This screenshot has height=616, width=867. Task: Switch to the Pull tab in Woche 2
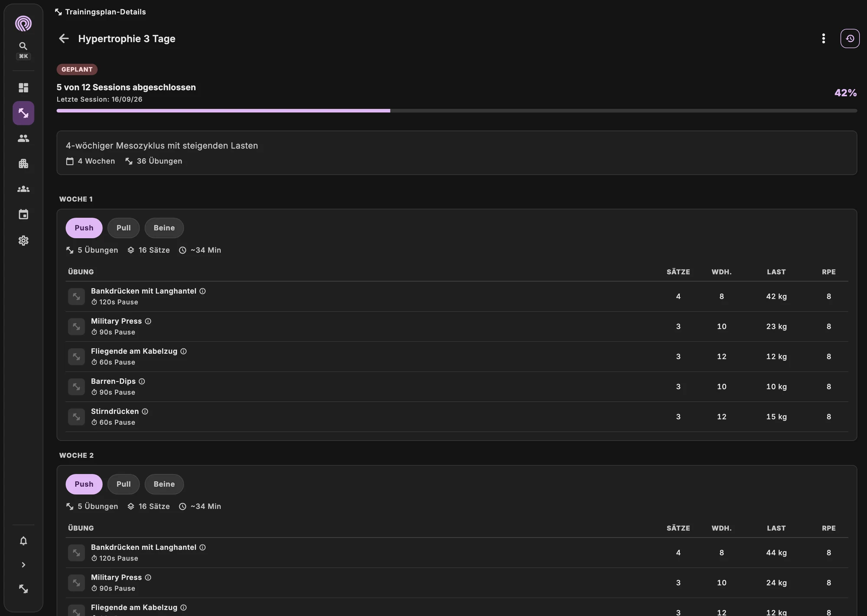click(124, 484)
